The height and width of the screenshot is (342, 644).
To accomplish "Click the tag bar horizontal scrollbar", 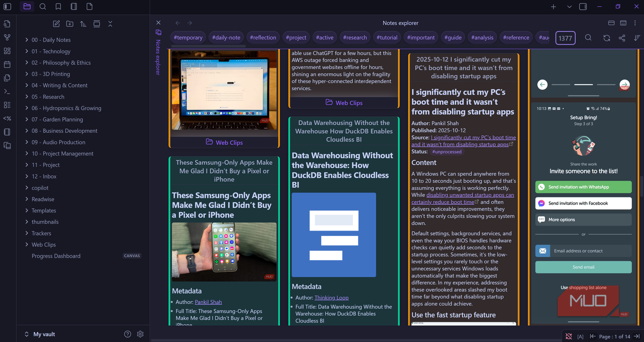I will point(208,46).
